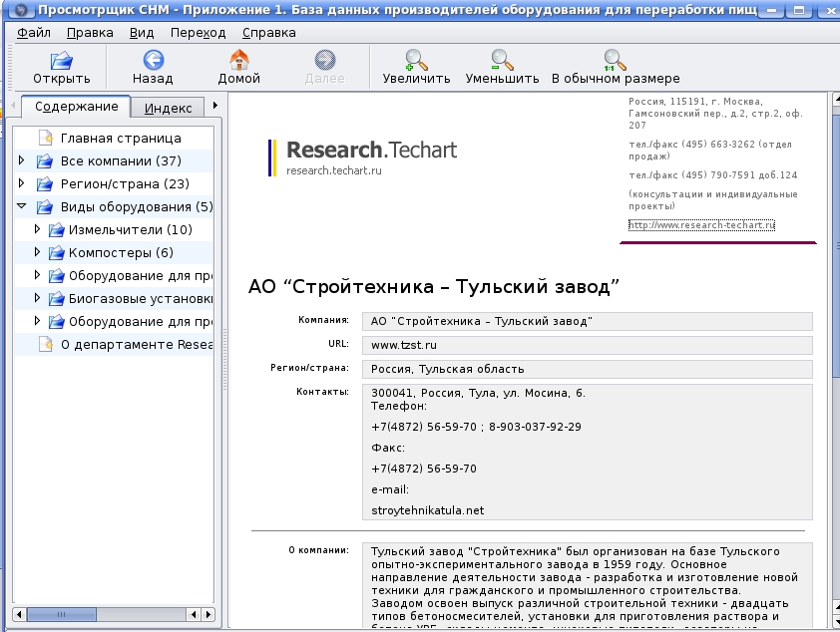Collapse the Виды оборудования (5) node

[21, 205]
